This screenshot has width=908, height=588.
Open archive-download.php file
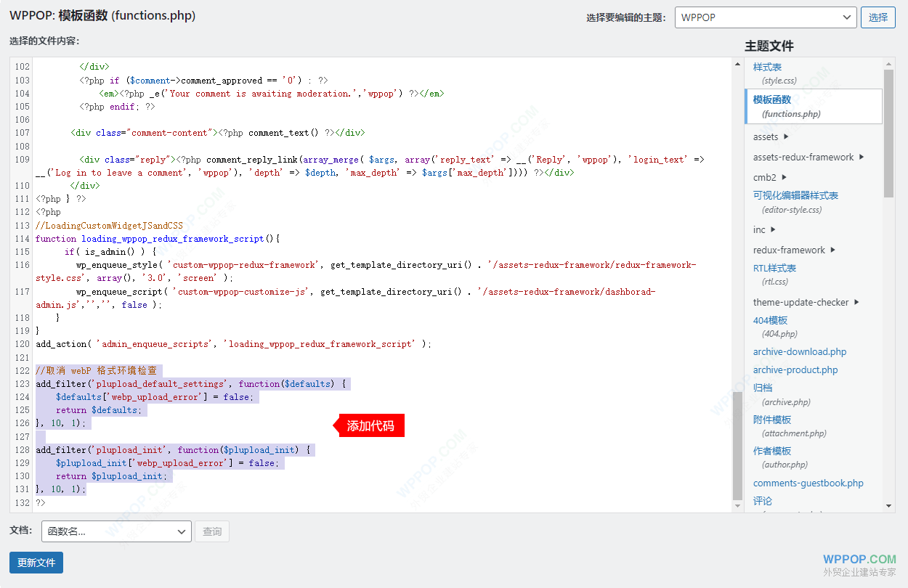(x=799, y=351)
